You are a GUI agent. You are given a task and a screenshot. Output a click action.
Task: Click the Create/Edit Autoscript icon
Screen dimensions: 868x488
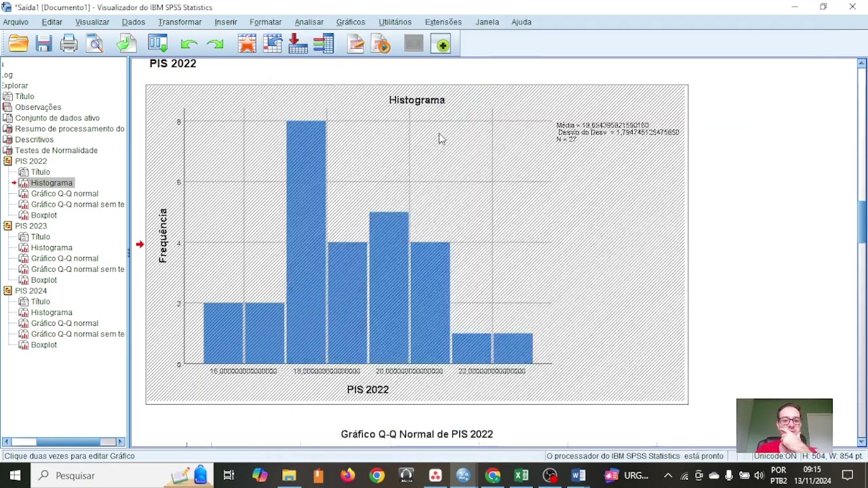(355, 45)
